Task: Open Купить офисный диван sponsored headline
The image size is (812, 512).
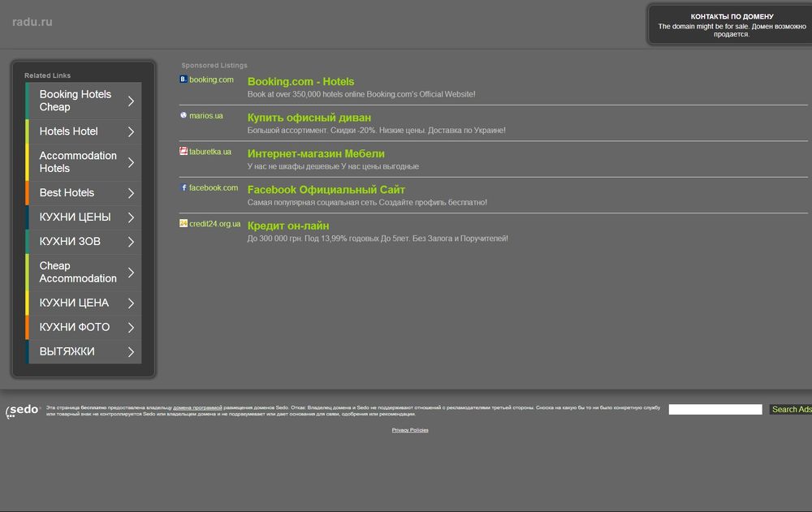Action: (x=309, y=118)
